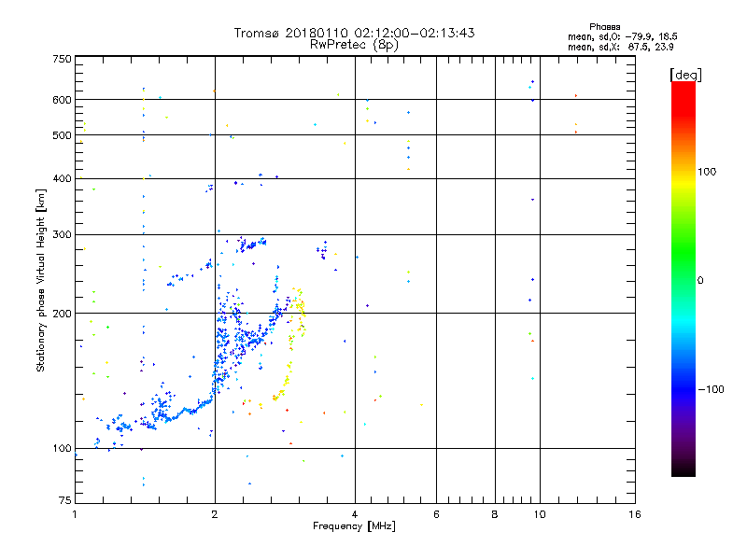The height and width of the screenshot is (560, 747).
Task: Click the '400' y-axis tick label
Action: tap(62, 178)
